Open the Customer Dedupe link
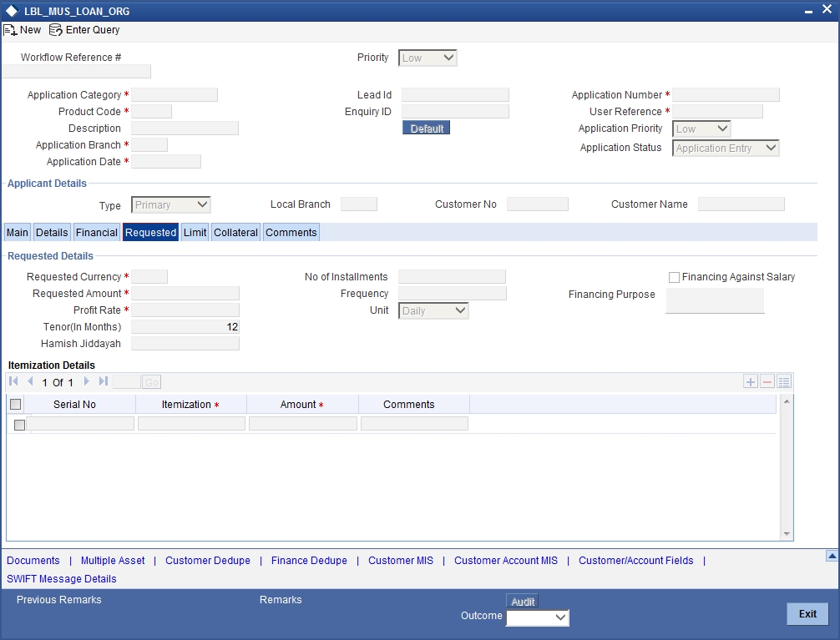The height and width of the screenshot is (640, 840). [208, 560]
